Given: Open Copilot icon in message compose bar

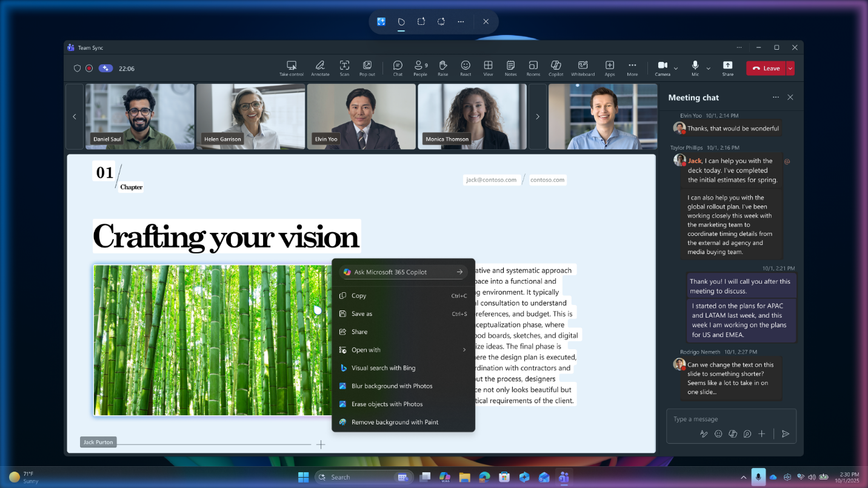Looking at the screenshot, I should click(733, 433).
